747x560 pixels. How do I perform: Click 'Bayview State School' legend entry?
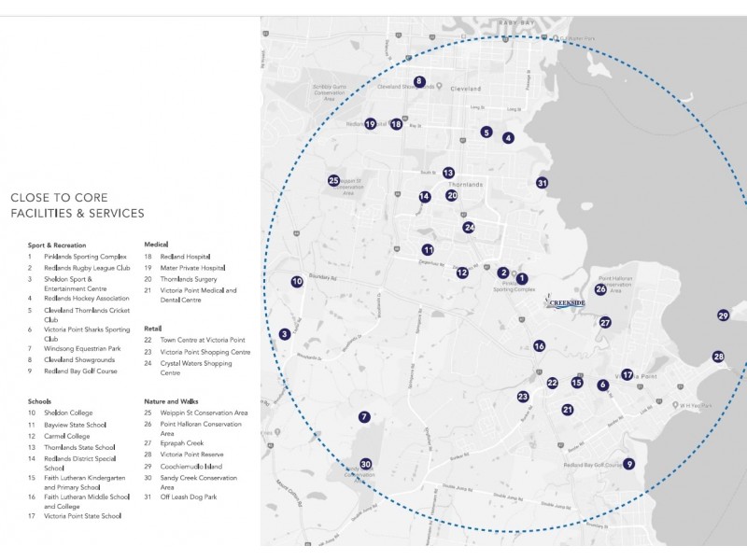76,425
